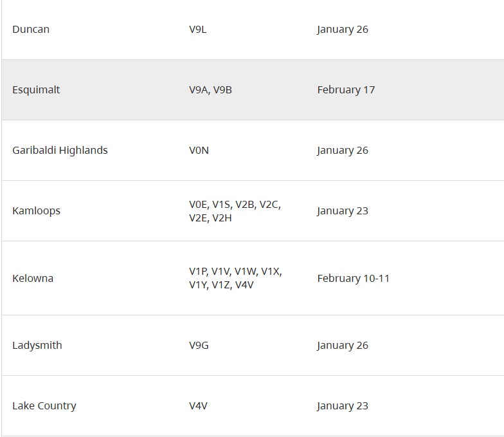504x437 pixels.
Task: Select the Kelowna city name
Action: pos(33,279)
